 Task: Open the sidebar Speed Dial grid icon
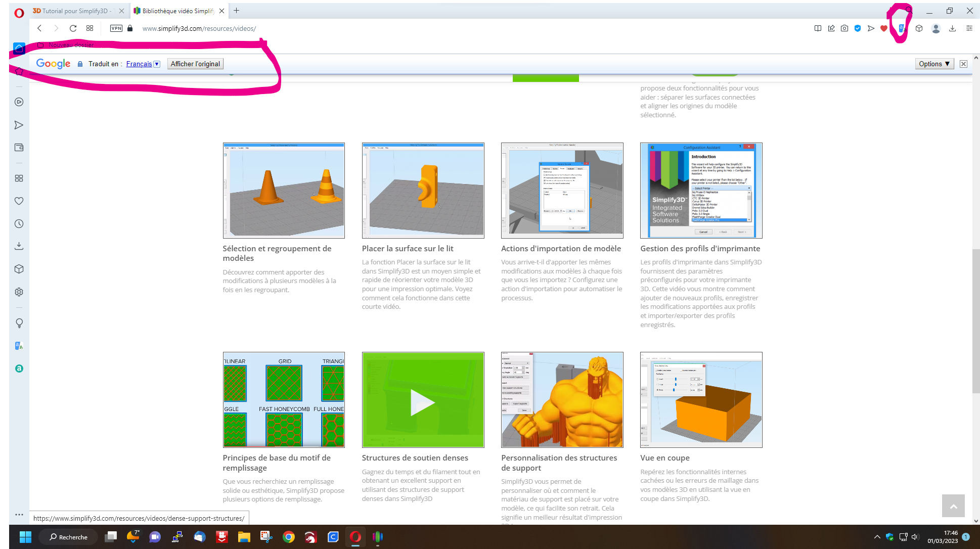19,178
